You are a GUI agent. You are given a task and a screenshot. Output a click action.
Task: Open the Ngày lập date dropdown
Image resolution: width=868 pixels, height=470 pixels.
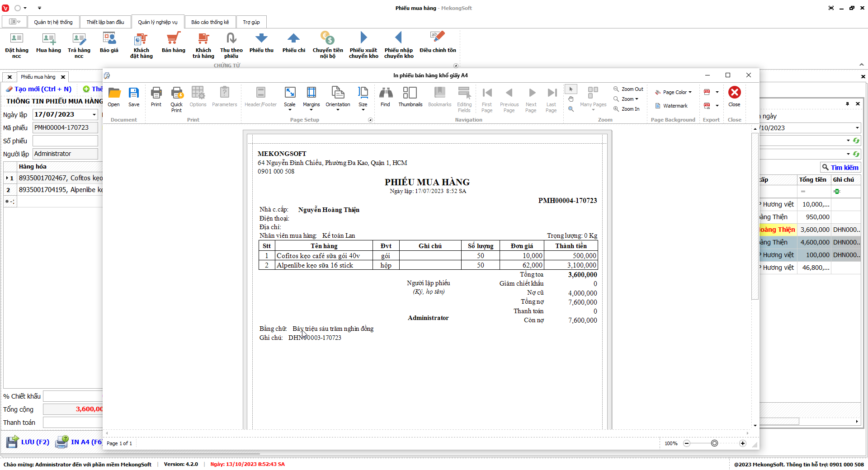pyautogui.click(x=94, y=115)
